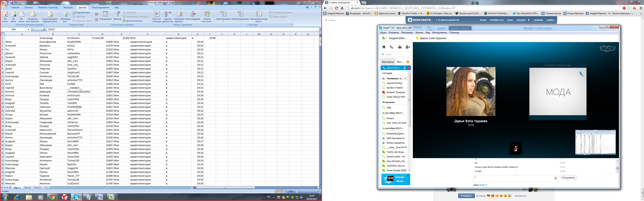Click the 'Из Веба' import icon
The image size is (644, 201).
13,16
